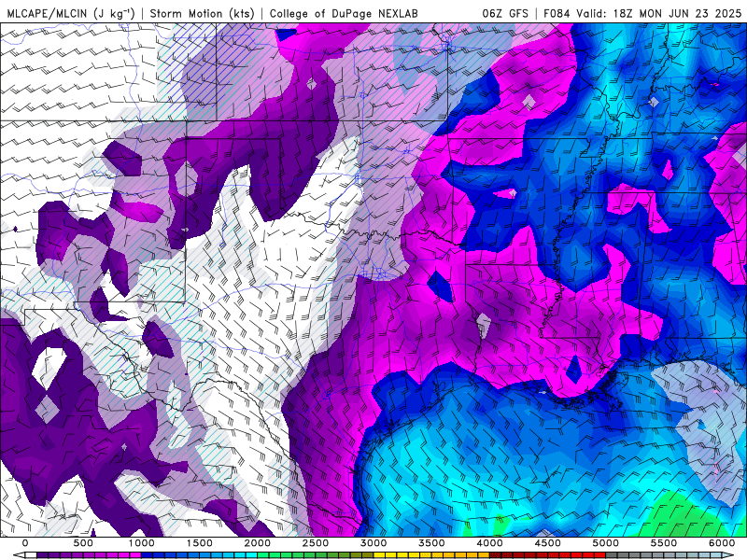747x560 pixels.
Task: Pick the green swatch near 2500
Action: point(310,555)
